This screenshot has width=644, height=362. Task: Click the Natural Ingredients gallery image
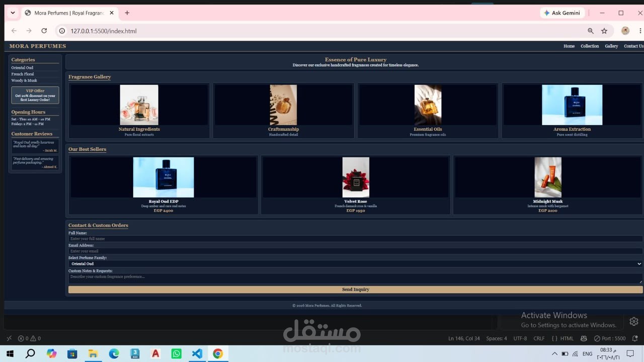139,105
